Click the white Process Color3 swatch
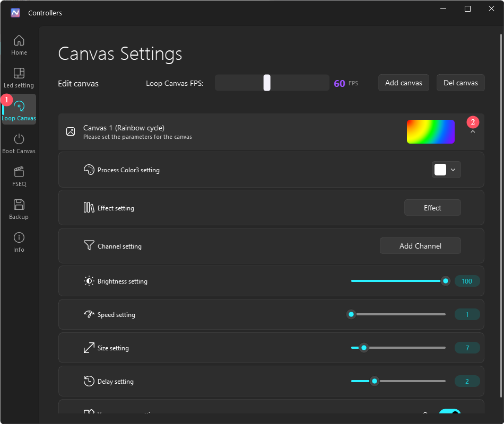The height and width of the screenshot is (424, 504). coord(440,170)
